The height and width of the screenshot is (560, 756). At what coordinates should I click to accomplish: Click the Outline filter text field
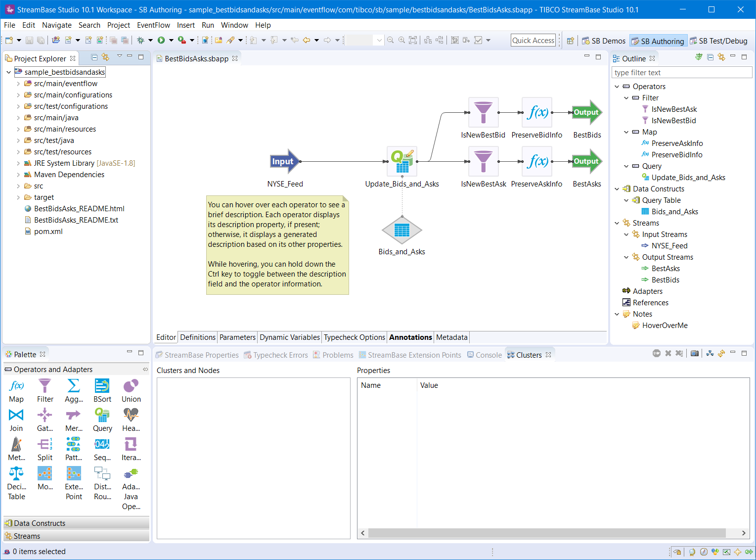coord(682,73)
